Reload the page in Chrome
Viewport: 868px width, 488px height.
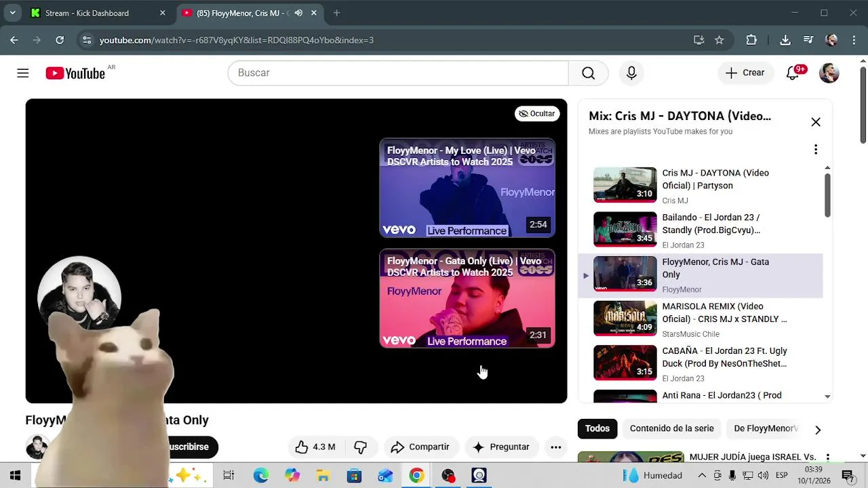point(60,40)
